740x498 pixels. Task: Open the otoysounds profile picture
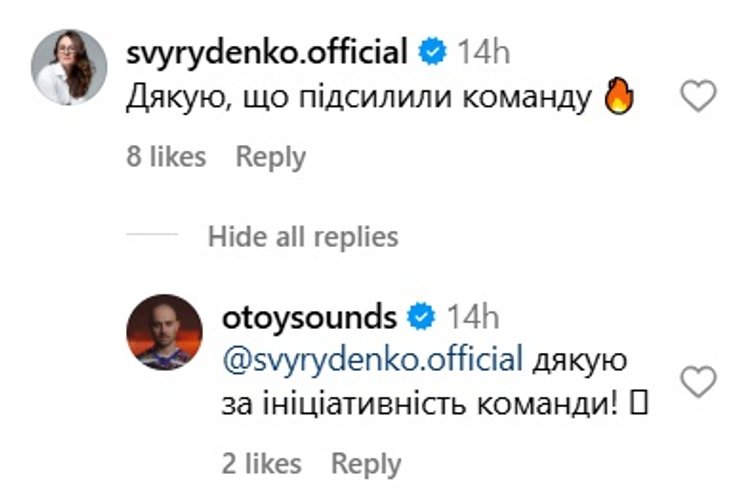164,332
